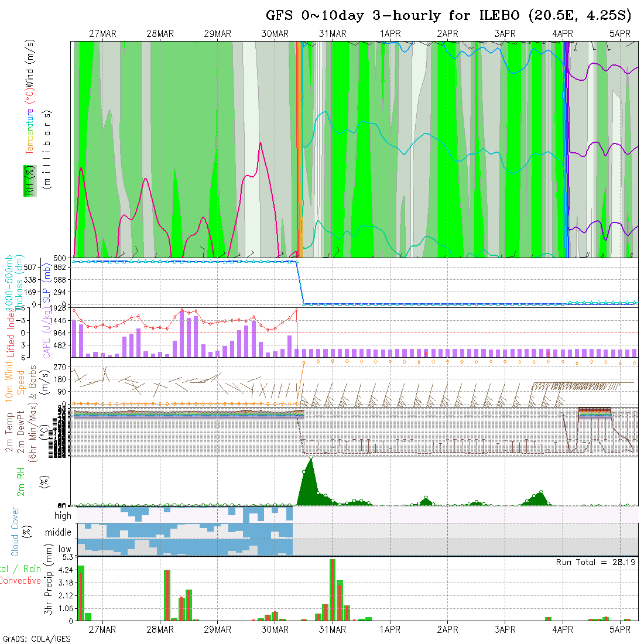The height and width of the screenshot is (644, 644).
Task: Click the 4.24 precipitation axis value
Action: pos(66,570)
